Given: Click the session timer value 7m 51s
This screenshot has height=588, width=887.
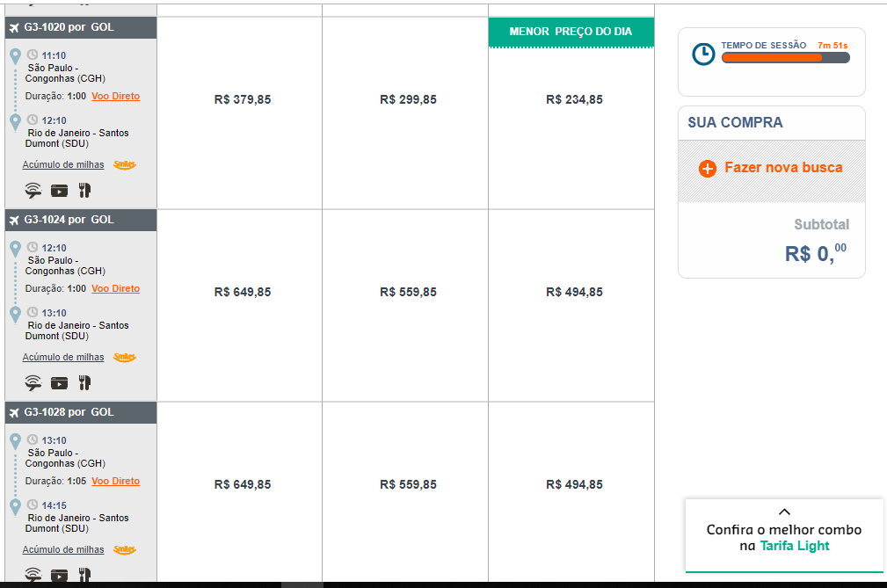Looking at the screenshot, I should (x=832, y=45).
